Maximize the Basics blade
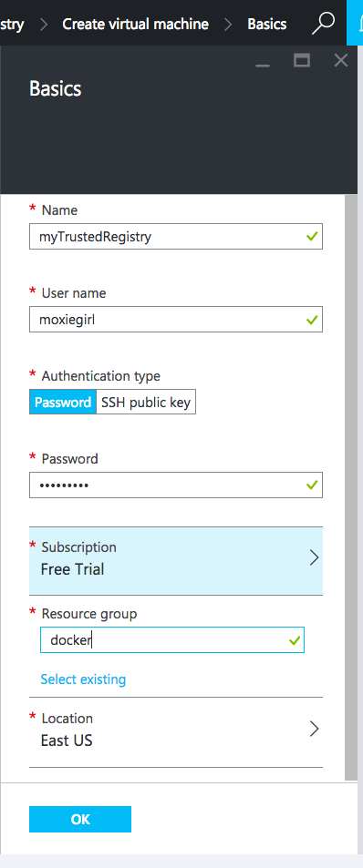363x868 pixels. [302, 60]
